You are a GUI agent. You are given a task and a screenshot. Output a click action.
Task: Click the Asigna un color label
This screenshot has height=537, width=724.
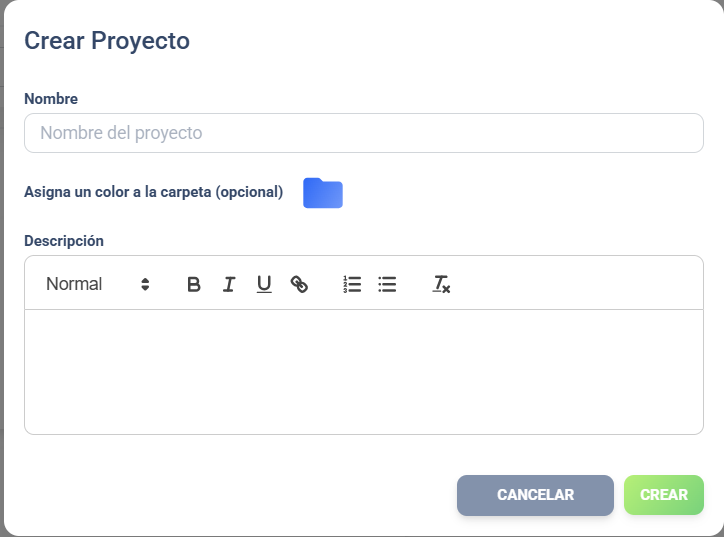point(153,191)
